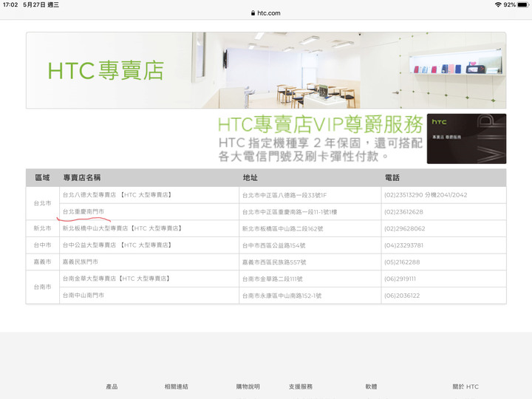Tap the battery indicator icon

coord(523,4)
